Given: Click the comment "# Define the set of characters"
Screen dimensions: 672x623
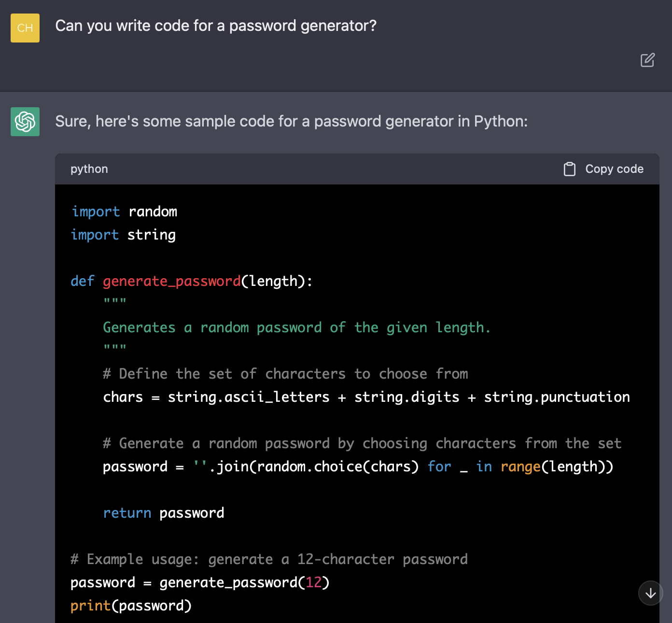Looking at the screenshot, I should click(286, 374).
